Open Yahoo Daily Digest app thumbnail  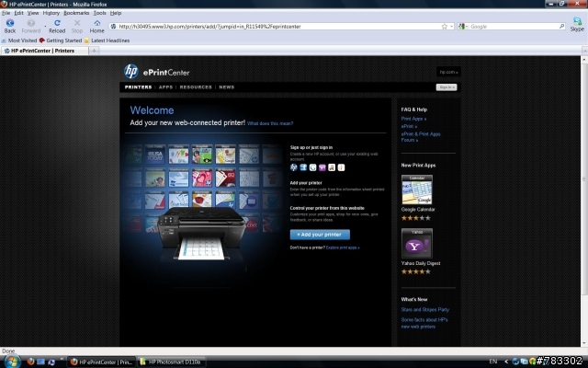(x=416, y=243)
